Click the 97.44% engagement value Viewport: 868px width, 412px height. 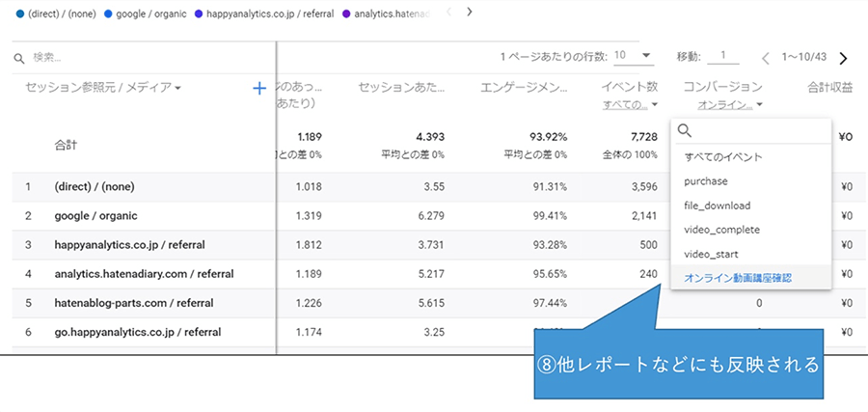(x=551, y=303)
